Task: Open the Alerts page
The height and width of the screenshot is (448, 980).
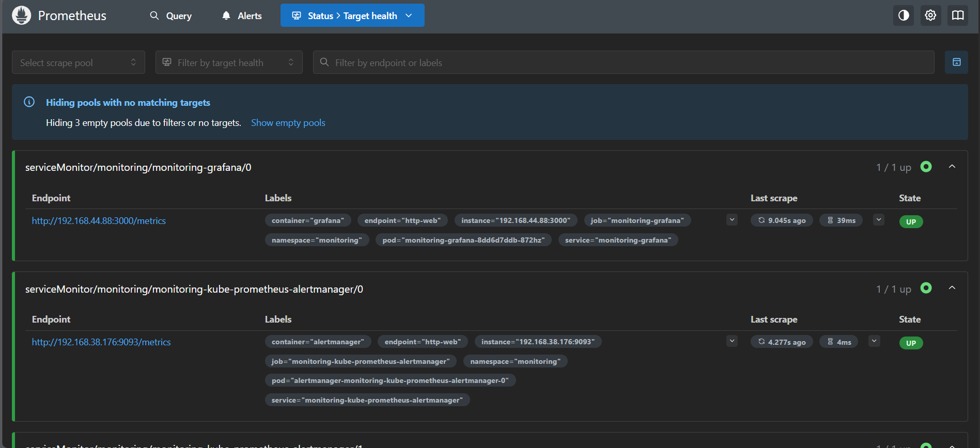Action: coord(242,15)
